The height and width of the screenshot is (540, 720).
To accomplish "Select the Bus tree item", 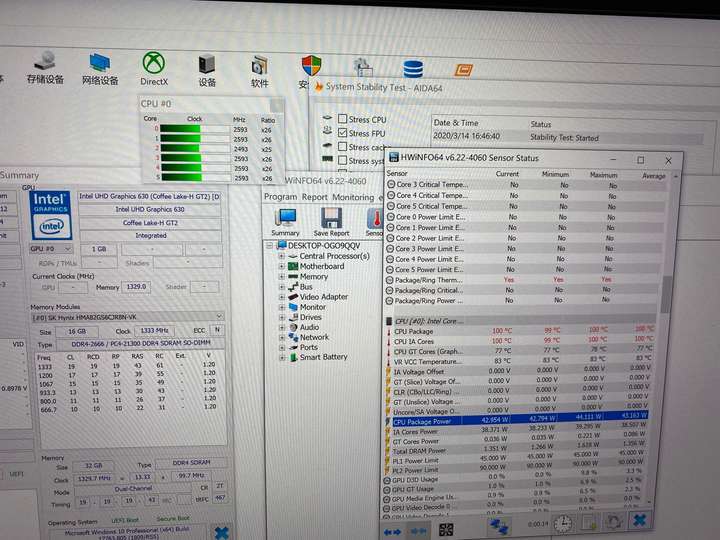I will [306, 287].
